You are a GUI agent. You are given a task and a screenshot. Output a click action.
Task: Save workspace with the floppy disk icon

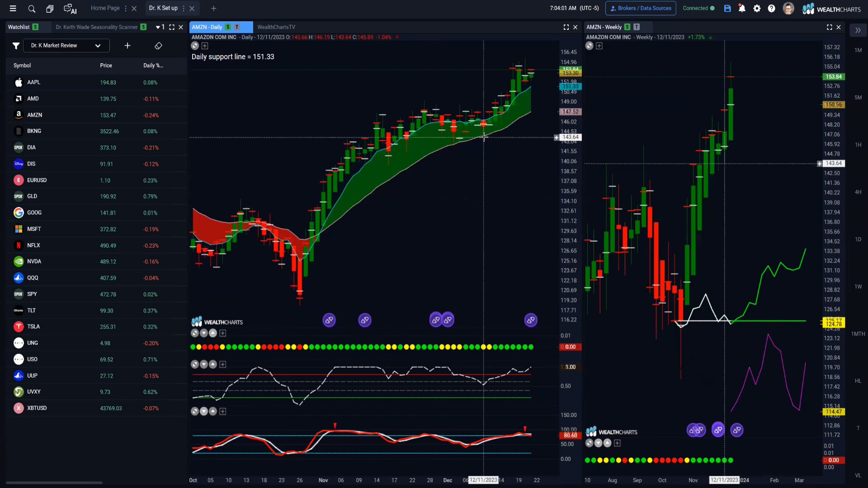(x=727, y=8)
